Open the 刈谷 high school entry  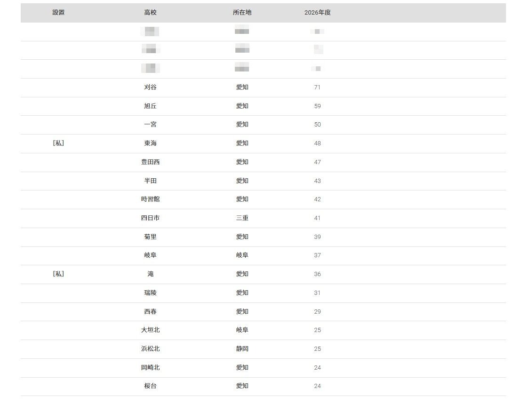point(150,87)
